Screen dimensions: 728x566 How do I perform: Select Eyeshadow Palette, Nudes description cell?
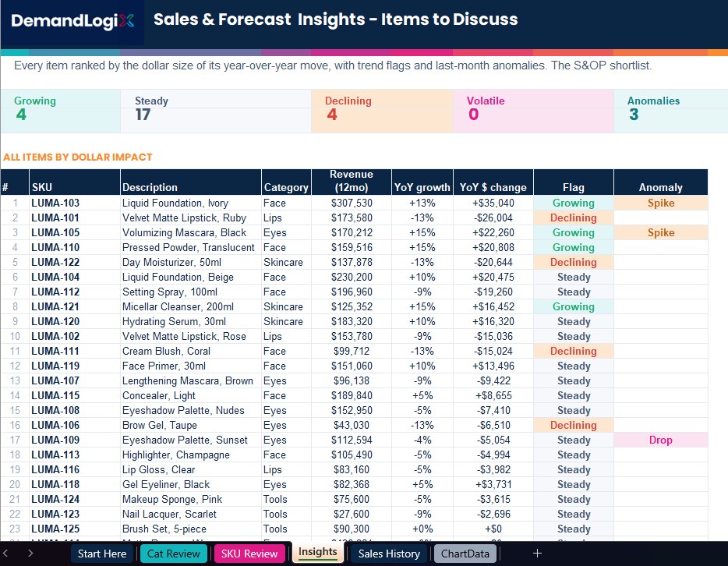(x=190, y=410)
